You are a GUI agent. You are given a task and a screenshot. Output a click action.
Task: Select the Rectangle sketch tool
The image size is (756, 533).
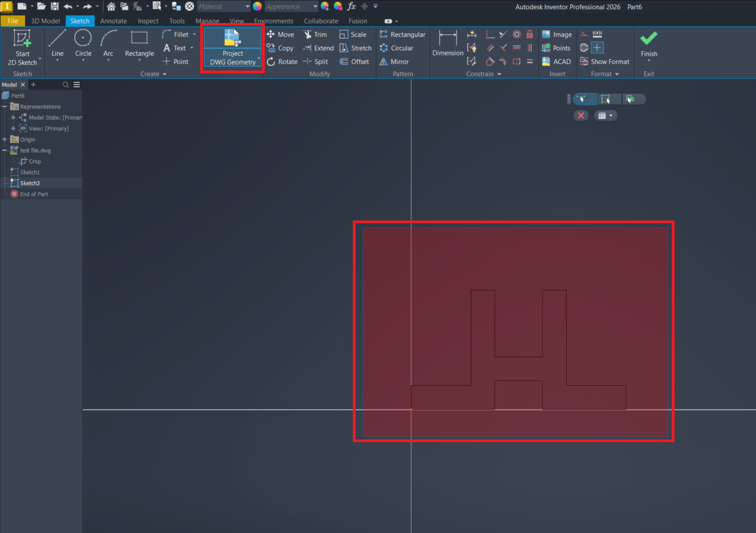click(x=139, y=44)
